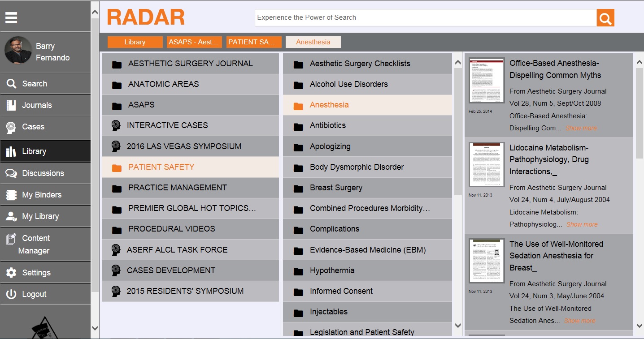The image size is (644, 339).
Task: Open the Informed Consent folder
Action: (367, 291)
